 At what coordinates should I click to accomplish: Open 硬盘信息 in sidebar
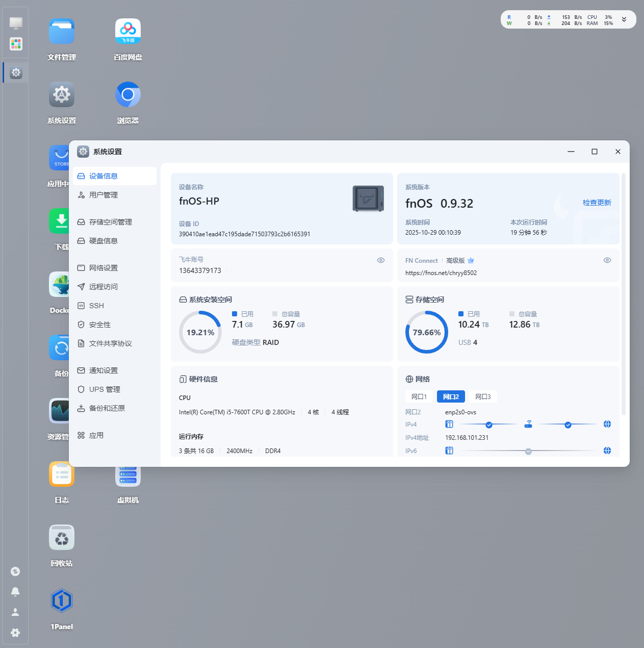click(115, 241)
